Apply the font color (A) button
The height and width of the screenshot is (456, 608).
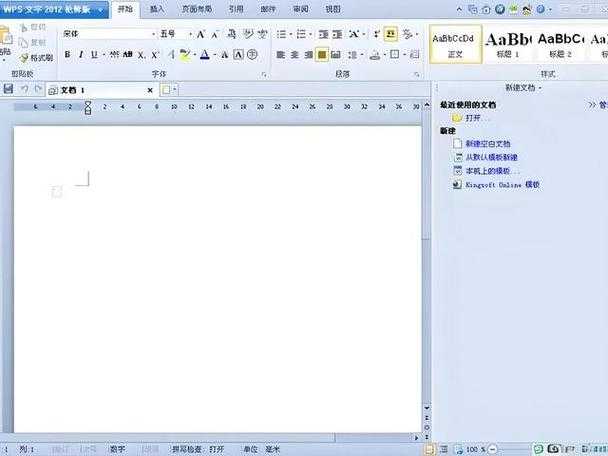pyautogui.click(x=204, y=55)
